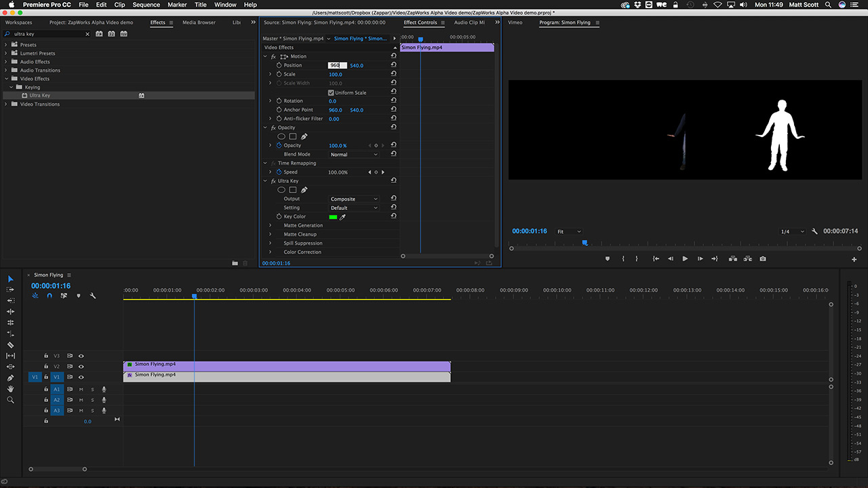Mute audio track A1

click(x=81, y=389)
